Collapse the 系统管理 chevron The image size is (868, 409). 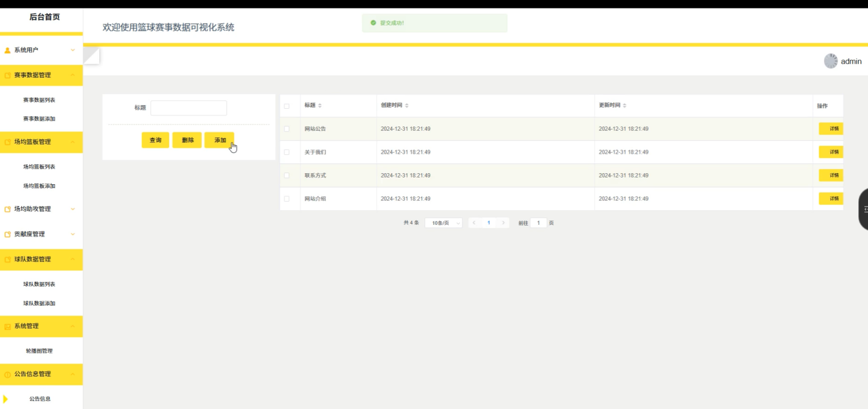pyautogui.click(x=73, y=326)
